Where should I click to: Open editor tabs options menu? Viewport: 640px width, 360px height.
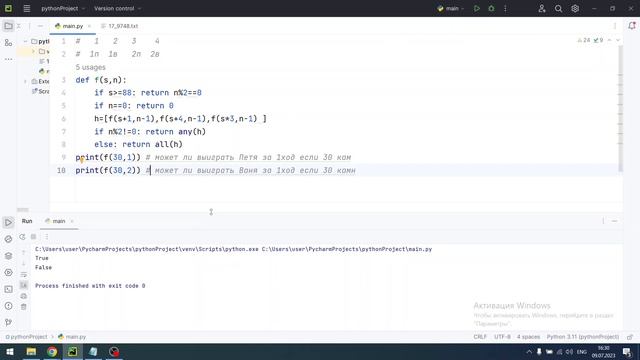[x=615, y=26]
